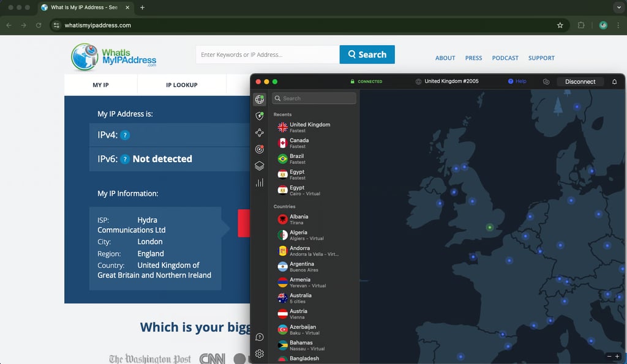Switch to the IP LOOKUP tab
This screenshot has height=364, width=627.
pyautogui.click(x=181, y=84)
